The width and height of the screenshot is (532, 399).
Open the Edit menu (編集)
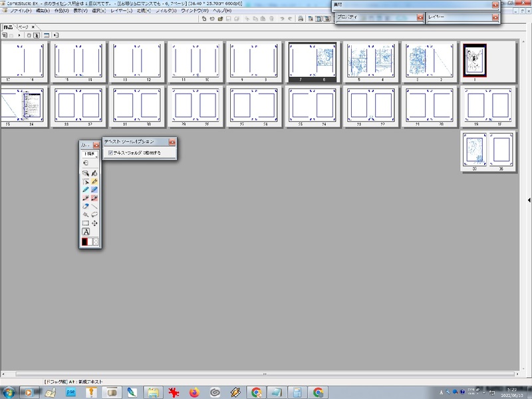[43, 11]
